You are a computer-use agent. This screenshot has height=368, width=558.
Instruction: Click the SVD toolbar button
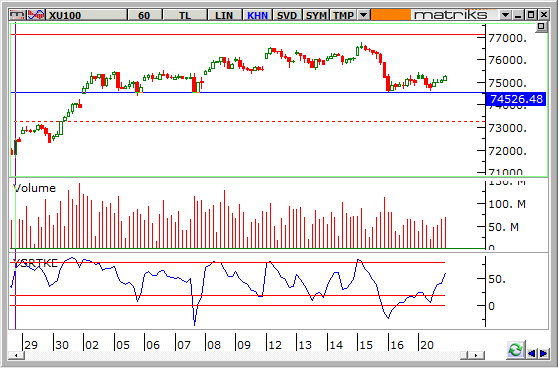[x=287, y=15]
